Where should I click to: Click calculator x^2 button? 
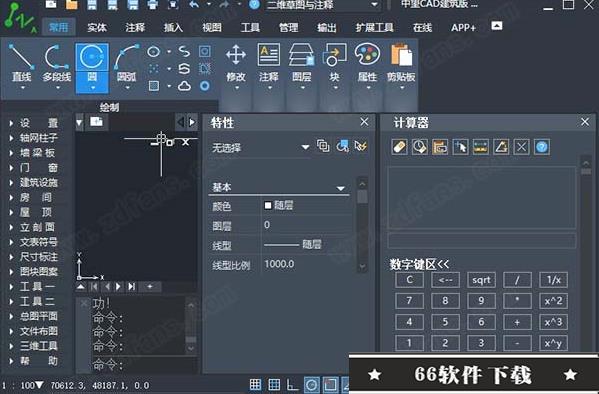[553, 301]
